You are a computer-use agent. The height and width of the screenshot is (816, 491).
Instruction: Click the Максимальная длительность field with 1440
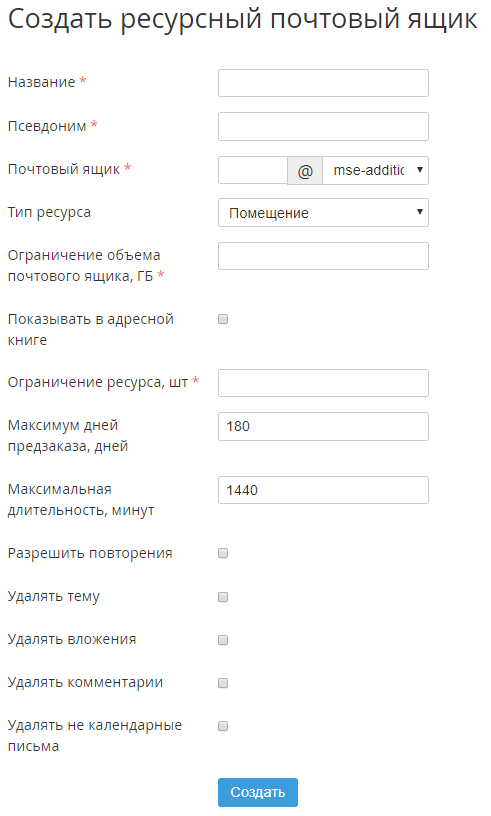(x=323, y=490)
